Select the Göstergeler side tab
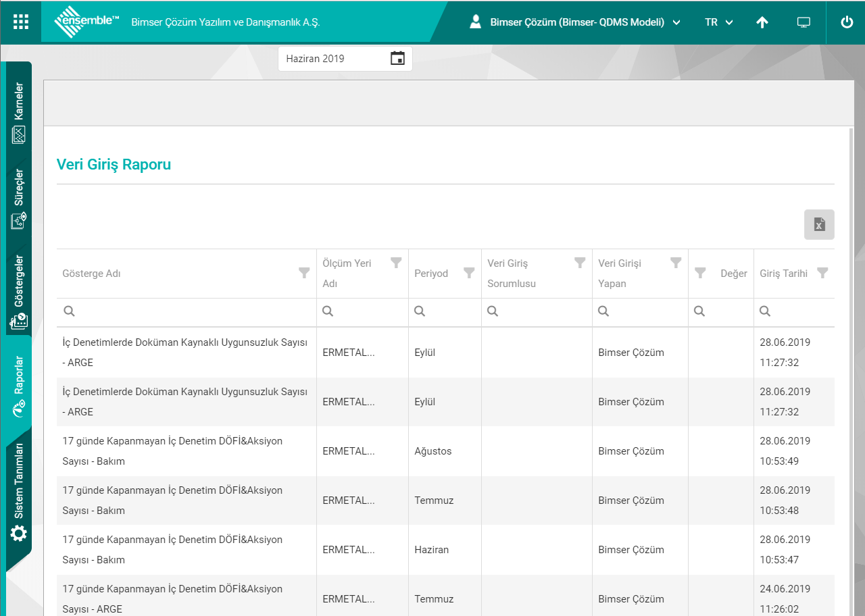865x616 pixels. (x=19, y=292)
